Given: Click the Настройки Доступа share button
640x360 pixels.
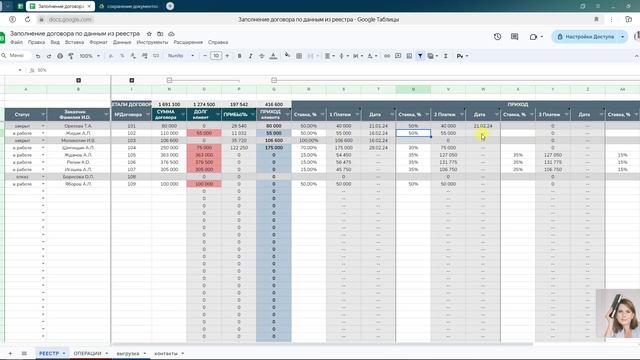Looking at the screenshot, I should point(586,37).
